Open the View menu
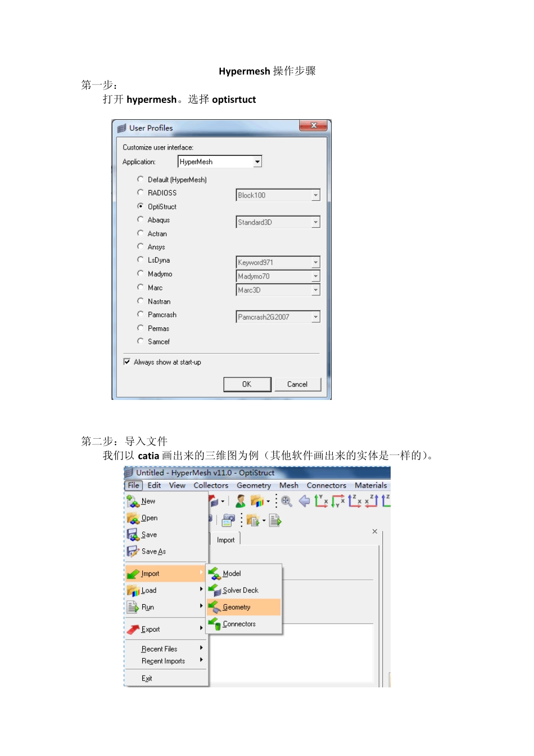This screenshot has width=534, height=756. pos(177,485)
